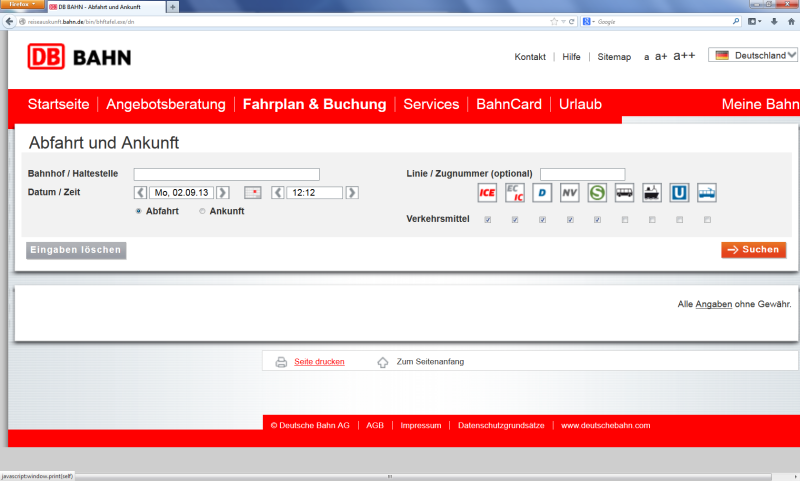
Task: Open the Sitemap link
Action: 614,57
